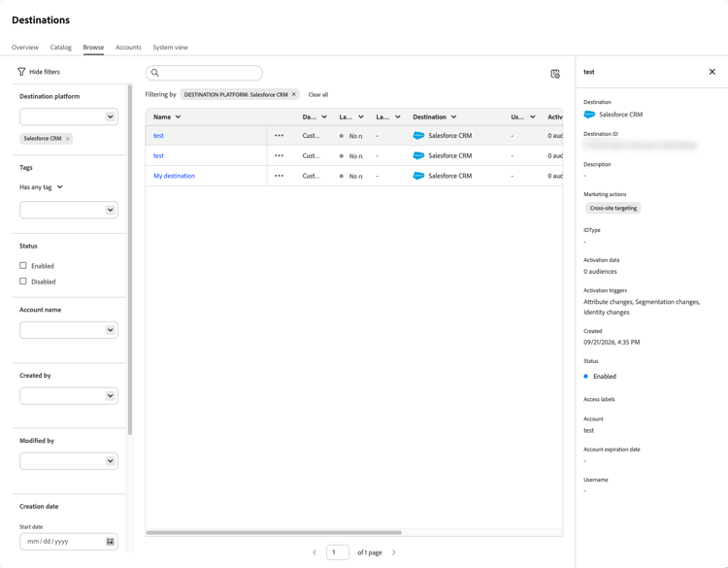This screenshot has height=568, width=728.
Task: Click the 0 audiences activation data value
Action: [600, 272]
